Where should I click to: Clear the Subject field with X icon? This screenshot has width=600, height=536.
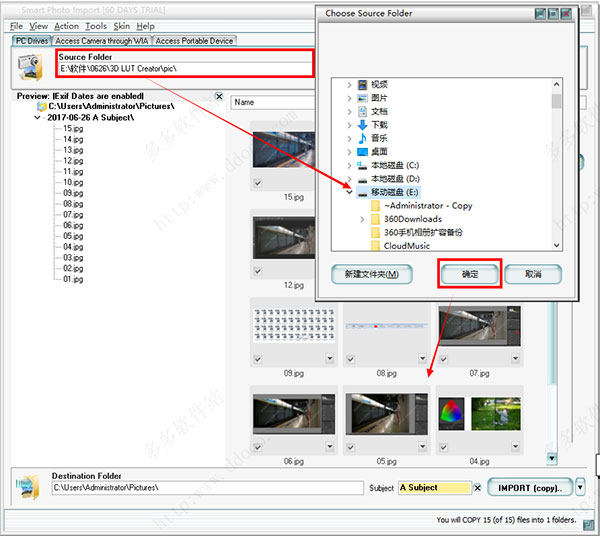point(478,488)
